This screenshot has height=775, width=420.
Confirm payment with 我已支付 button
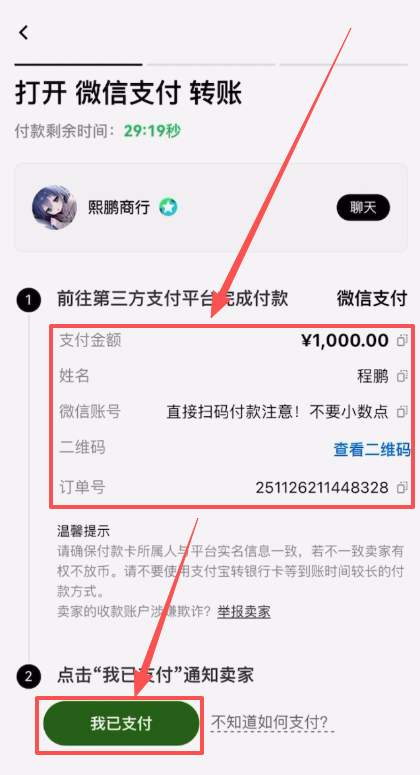[121, 723]
